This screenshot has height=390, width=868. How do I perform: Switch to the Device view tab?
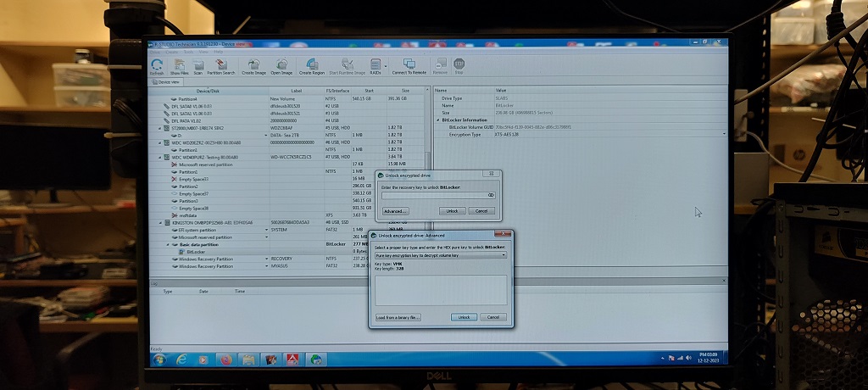[166, 82]
